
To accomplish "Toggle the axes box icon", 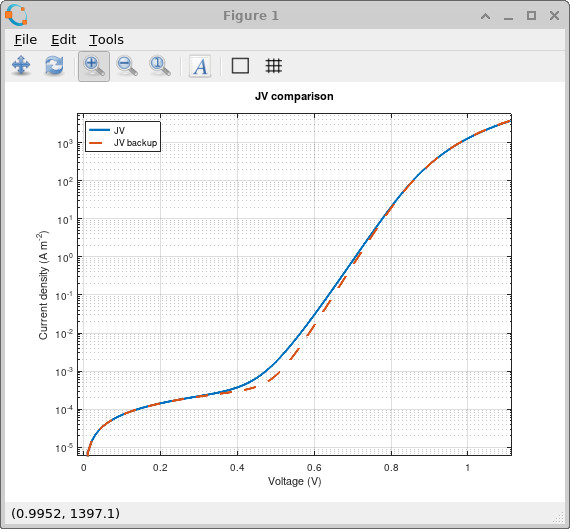I will 240,66.
